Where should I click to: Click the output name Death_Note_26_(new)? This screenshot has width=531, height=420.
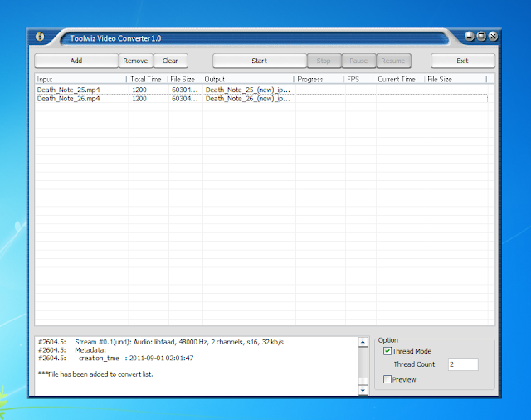[248, 99]
